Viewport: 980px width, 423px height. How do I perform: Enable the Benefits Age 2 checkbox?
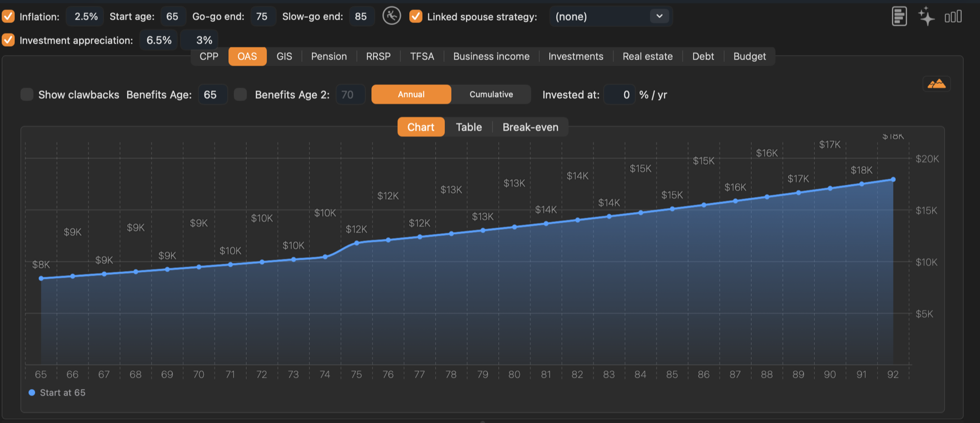coord(241,95)
